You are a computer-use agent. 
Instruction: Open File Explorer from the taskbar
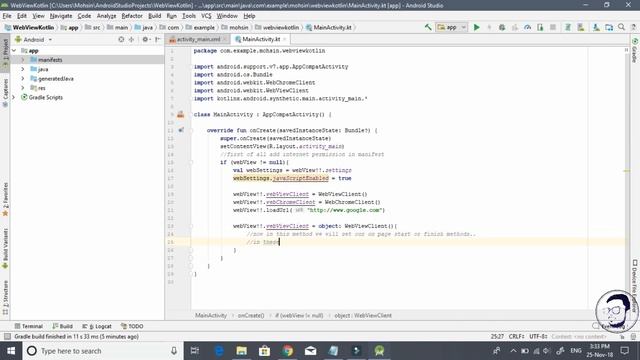click(x=241, y=351)
